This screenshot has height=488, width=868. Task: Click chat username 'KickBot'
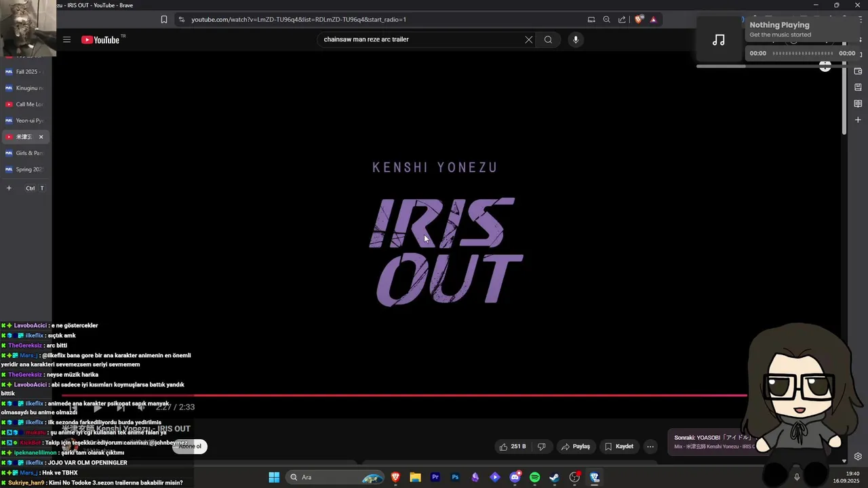point(31,443)
